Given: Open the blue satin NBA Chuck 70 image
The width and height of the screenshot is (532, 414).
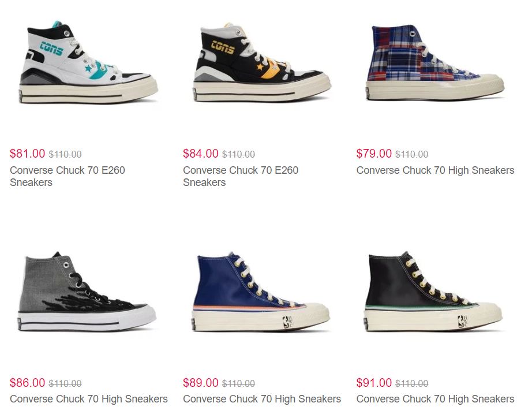Looking at the screenshot, I should coord(261,292).
